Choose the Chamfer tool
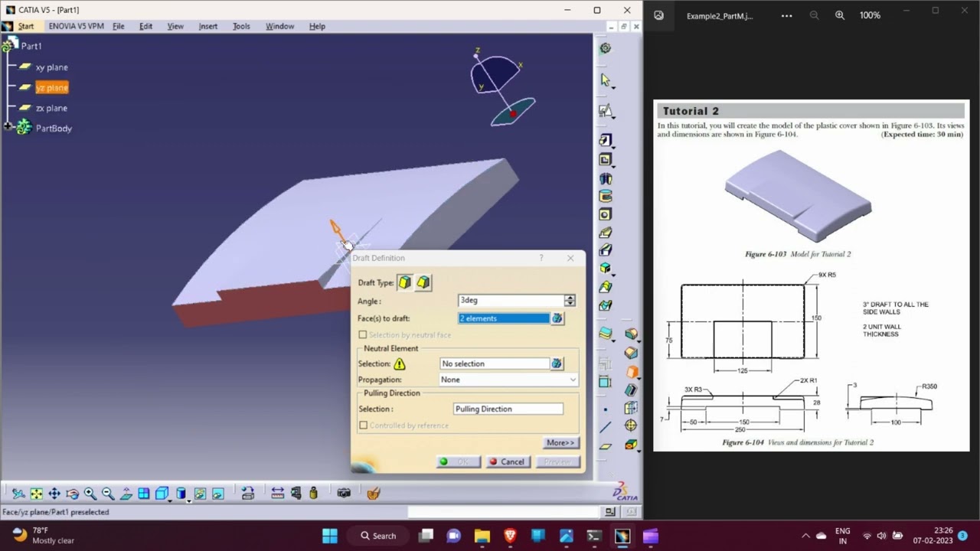 point(631,353)
